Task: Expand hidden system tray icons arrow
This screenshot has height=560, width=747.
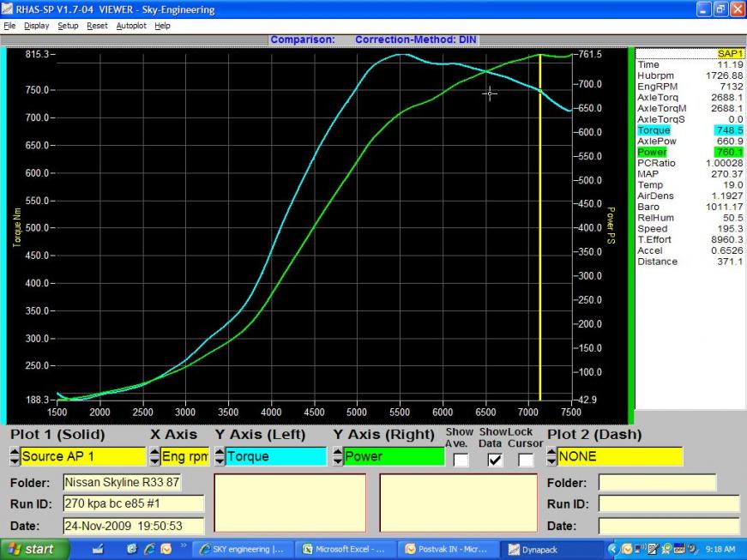Action: pyautogui.click(x=613, y=549)
